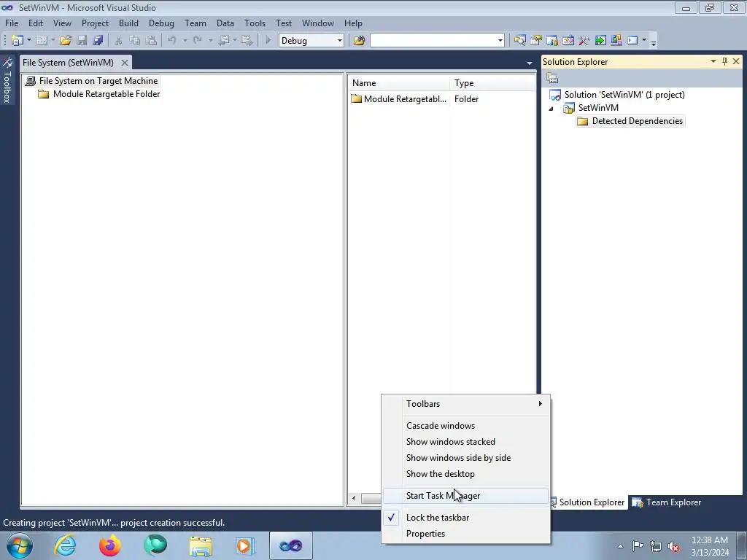Open the Build menu

click(x=128, y=23)
